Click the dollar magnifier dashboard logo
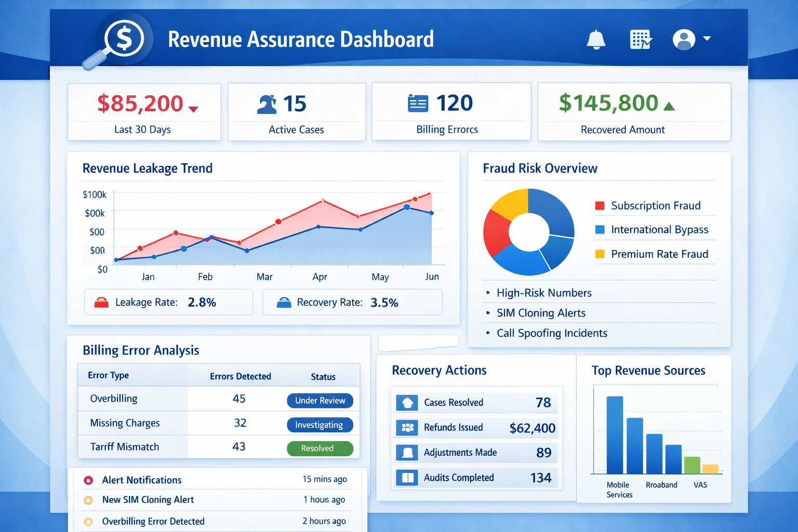The width and height of the screenshot is (798, 532). click(x=118, y=41)
